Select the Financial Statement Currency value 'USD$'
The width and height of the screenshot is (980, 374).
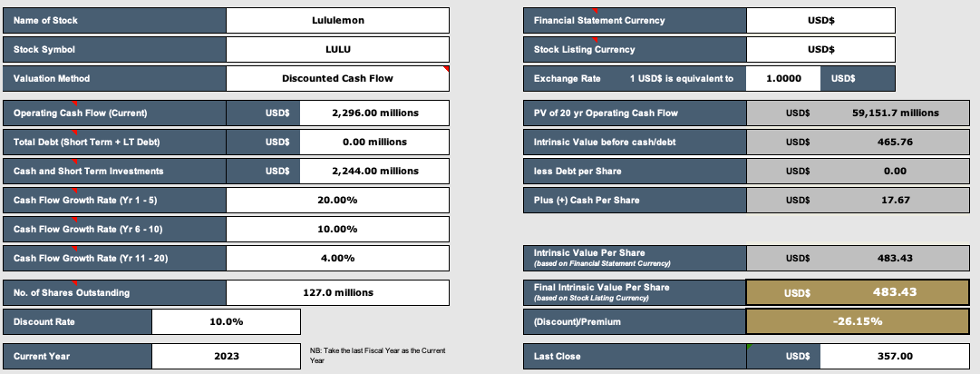click(x=820, y=21)
